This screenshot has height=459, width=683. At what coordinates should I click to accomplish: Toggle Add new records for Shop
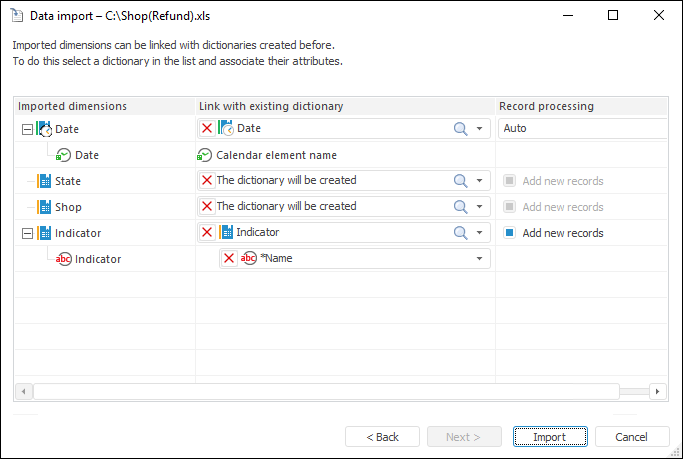click(x=509, y=207)
